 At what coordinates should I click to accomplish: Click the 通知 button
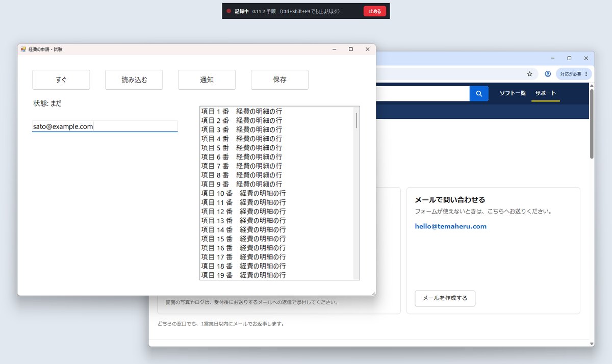[207, 80]
